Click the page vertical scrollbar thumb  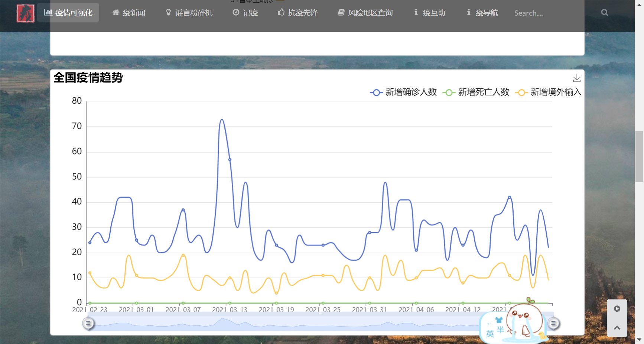pyautogui.click(x=639, y=156)
